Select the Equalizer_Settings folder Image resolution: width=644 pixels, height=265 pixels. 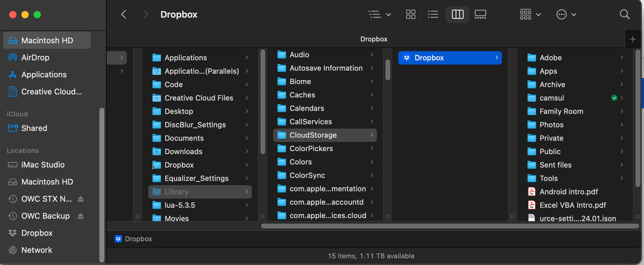(200, 178)
